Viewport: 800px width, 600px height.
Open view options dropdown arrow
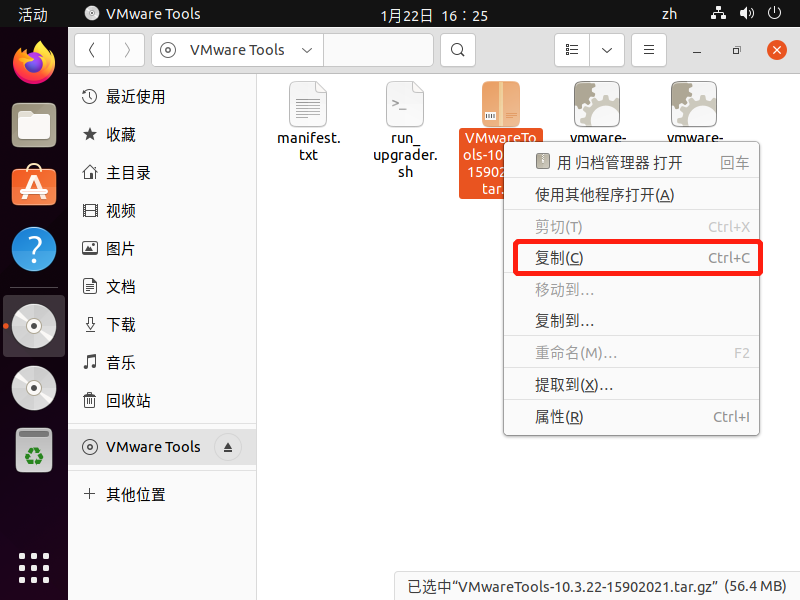607,50
